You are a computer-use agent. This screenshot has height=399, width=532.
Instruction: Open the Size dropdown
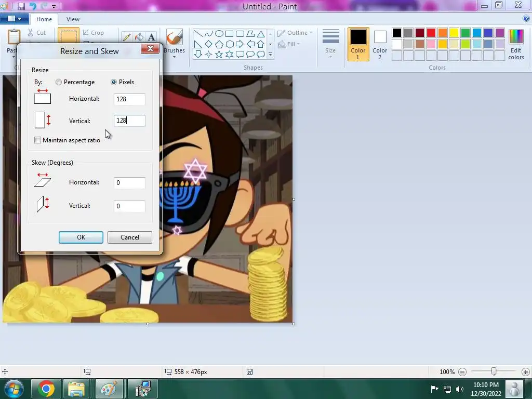[x=330, y=44]
